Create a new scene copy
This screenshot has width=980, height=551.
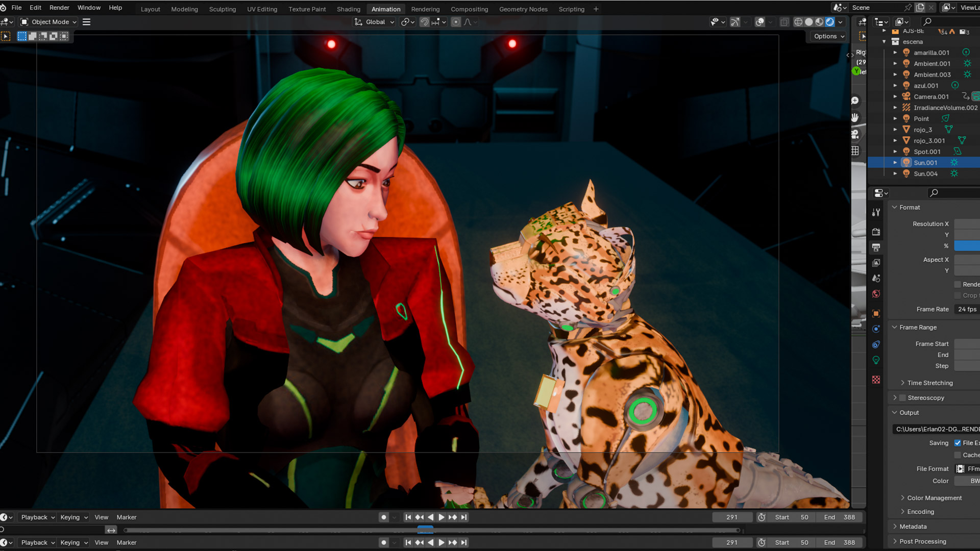click(920, 8)
